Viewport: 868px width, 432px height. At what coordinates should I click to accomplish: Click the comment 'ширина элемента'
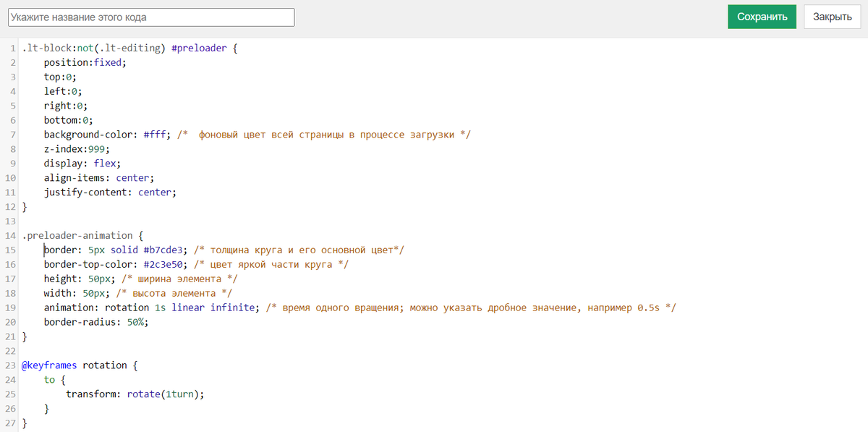[x=180, y=279]
